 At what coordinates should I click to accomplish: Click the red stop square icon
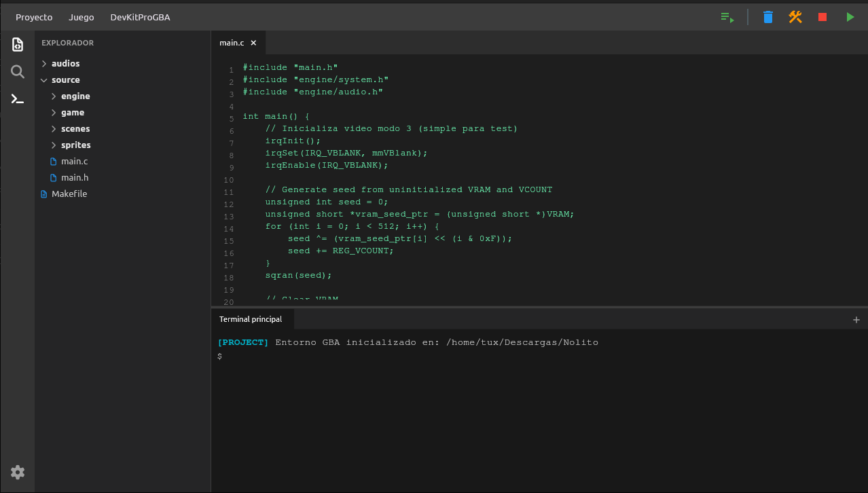(822, 17)
